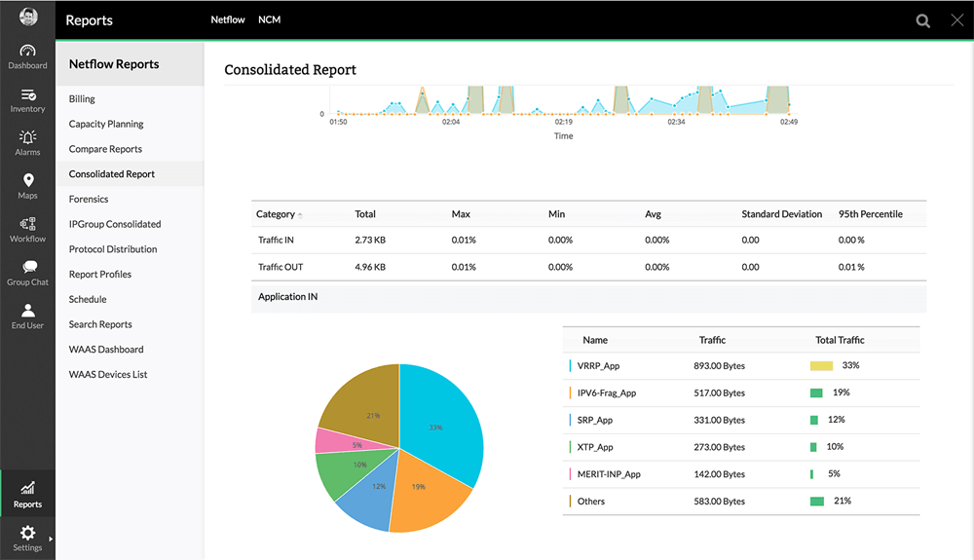974x560 pixels.
Task: Sort table by Category column arrow
Action: tap(300, 215)
